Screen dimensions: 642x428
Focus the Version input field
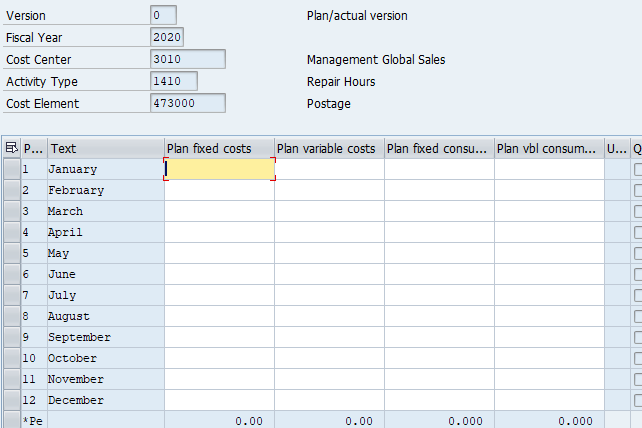(x=163, y=16)
